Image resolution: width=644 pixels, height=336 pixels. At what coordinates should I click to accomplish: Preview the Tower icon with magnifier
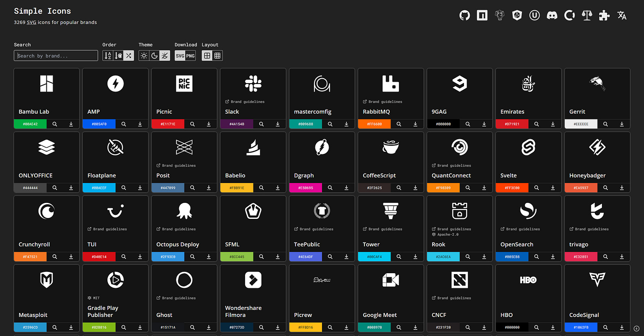click(x=399, y=257)
